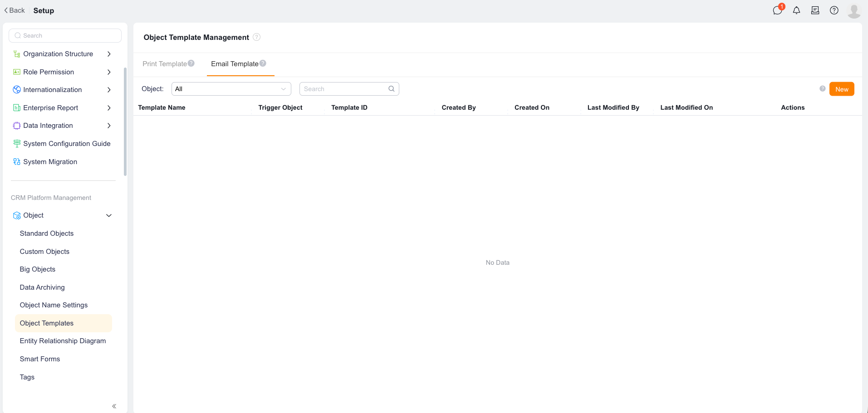The height and width of the screenshot is (413, 868).
Task: Expand Role Permission chevron
Action: pyautogui.click(x=109, y=72)
